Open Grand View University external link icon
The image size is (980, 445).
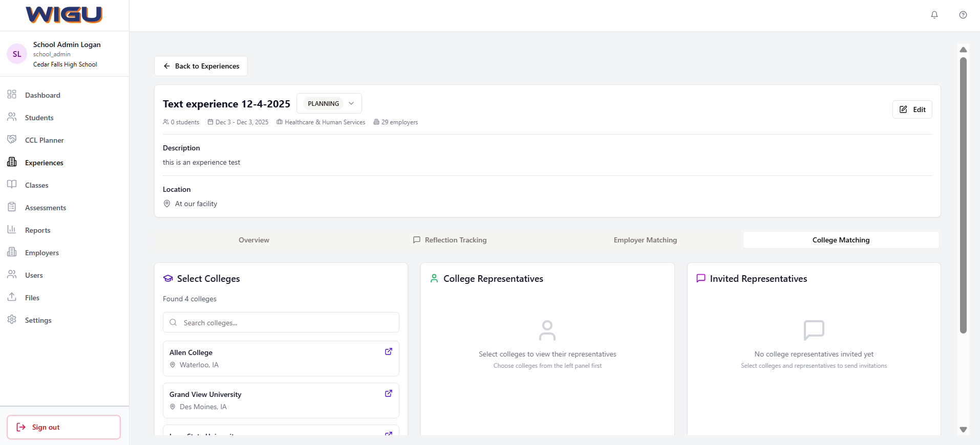(x=388, y=393)
